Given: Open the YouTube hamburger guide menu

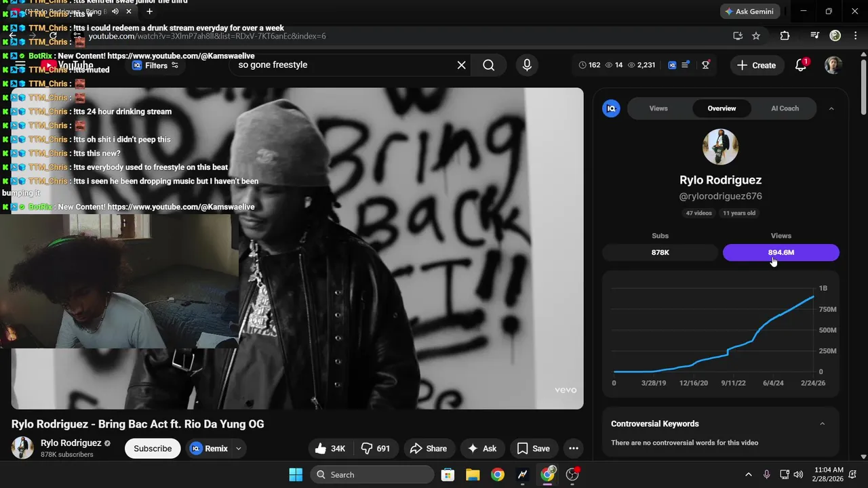Looking at the screenshot, I should click(20, 65).
